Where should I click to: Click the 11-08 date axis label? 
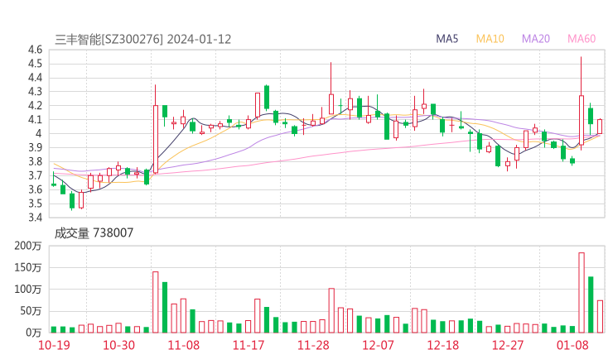[184, 345]
